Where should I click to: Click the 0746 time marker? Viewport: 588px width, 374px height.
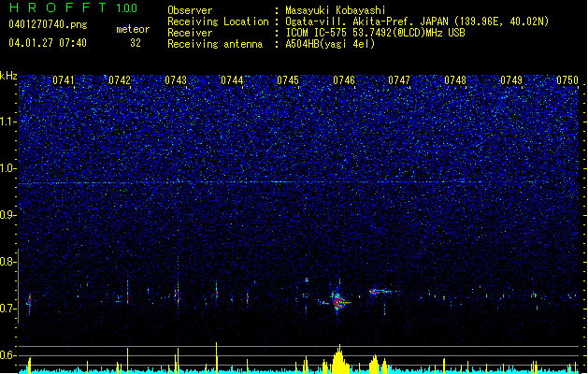click(344, 80)
